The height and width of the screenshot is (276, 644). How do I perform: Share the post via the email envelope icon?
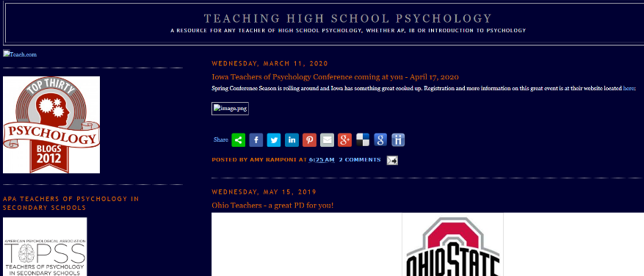pos(327,140)
